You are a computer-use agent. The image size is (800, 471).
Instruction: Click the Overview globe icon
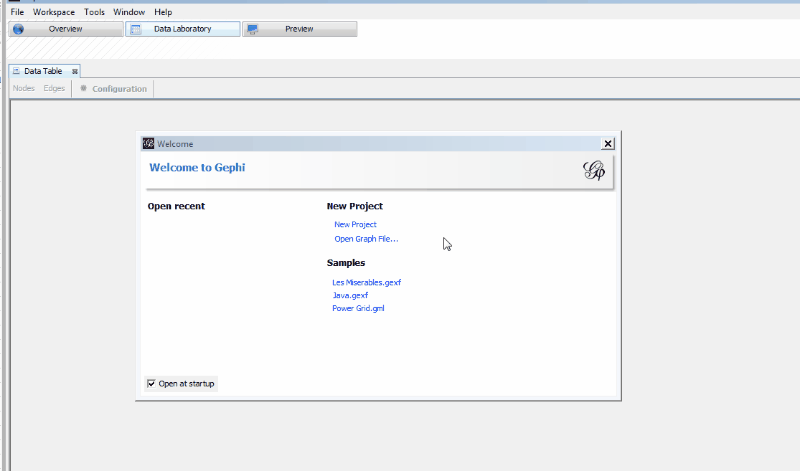point(18,29)
